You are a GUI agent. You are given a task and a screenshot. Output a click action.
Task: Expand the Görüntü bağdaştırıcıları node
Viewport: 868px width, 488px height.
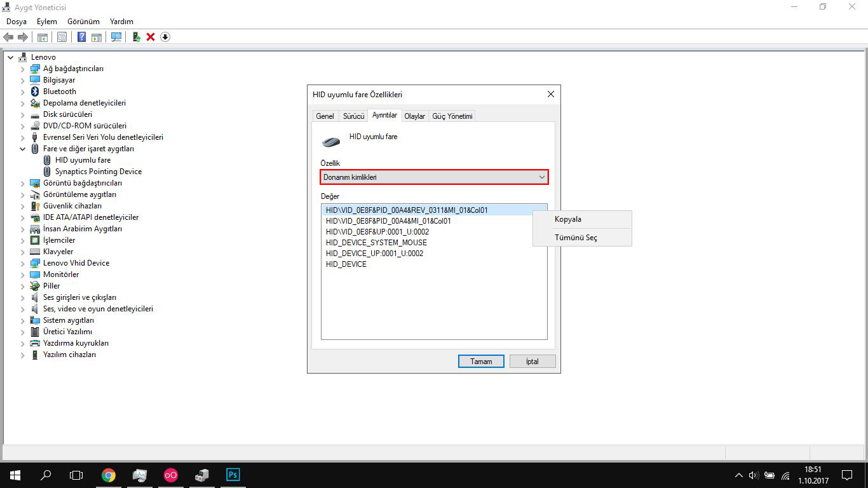(x=23, y=183)
